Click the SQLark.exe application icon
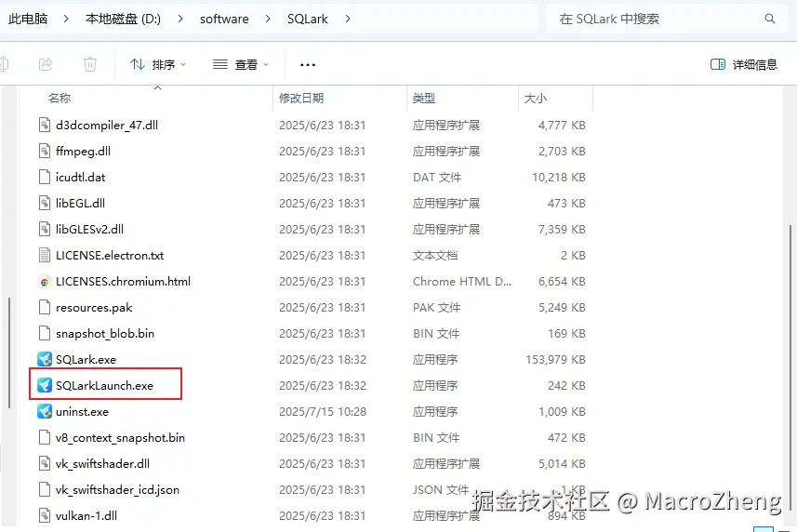The image size is (797, 532). point(45,359)
